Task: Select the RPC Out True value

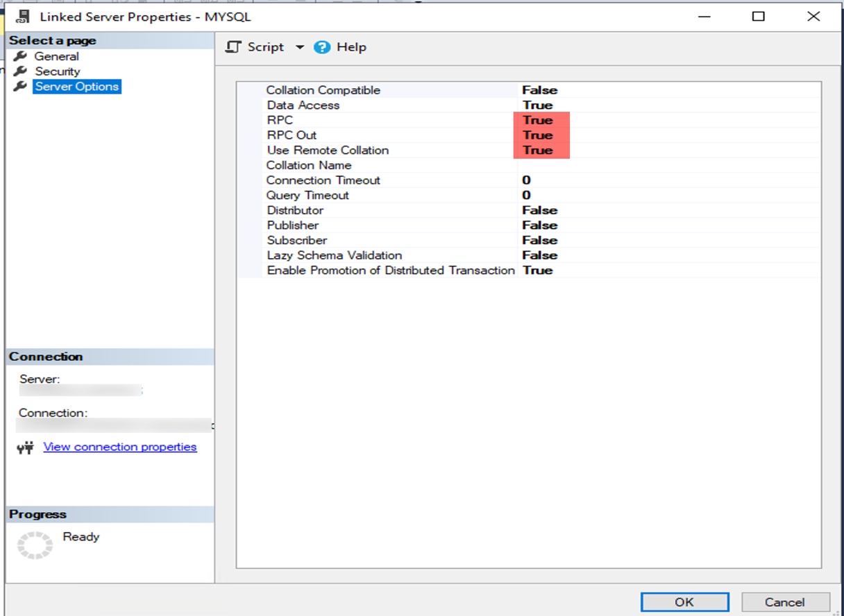Action: coord(538,135)
